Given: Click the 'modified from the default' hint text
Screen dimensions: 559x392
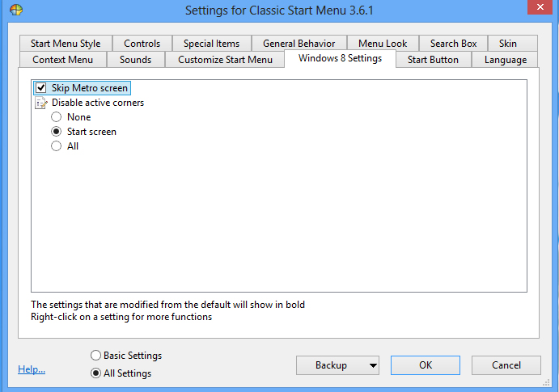Looking at the screenshot, I should pos(167,305).
